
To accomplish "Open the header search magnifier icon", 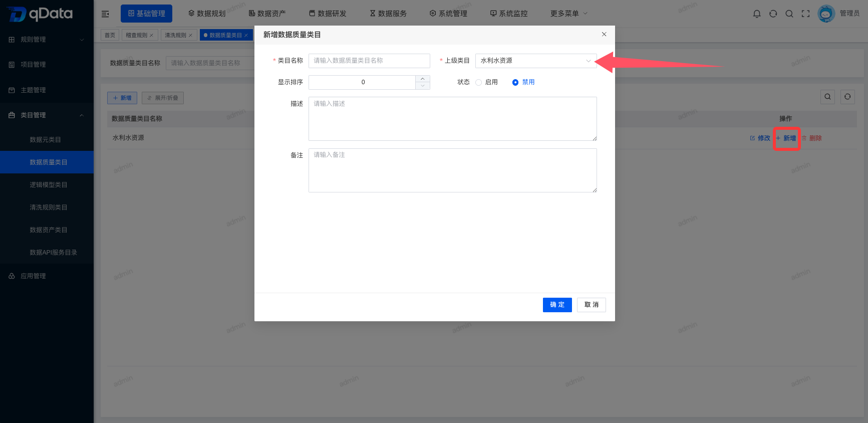I will tap(789, 14).
